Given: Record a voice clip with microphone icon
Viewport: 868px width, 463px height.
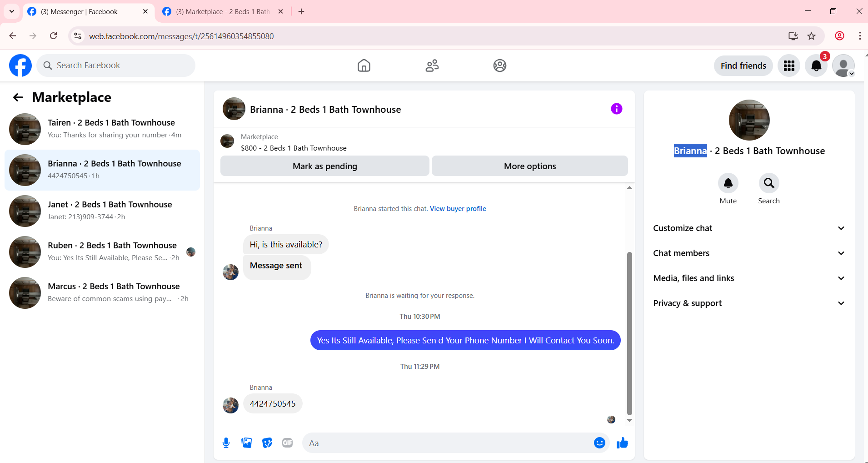Looking at the screenshot, I should 226,443.
